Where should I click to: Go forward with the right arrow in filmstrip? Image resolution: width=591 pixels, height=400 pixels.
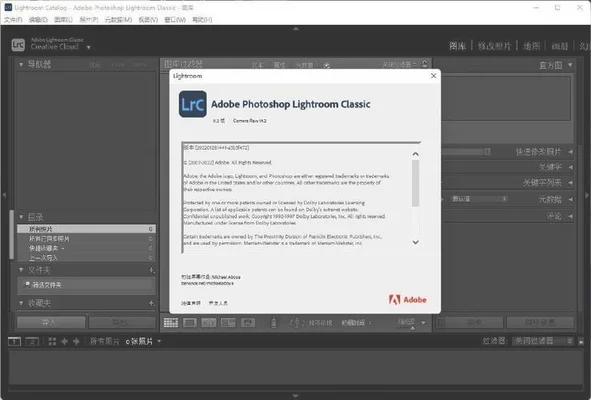[76, 342]
